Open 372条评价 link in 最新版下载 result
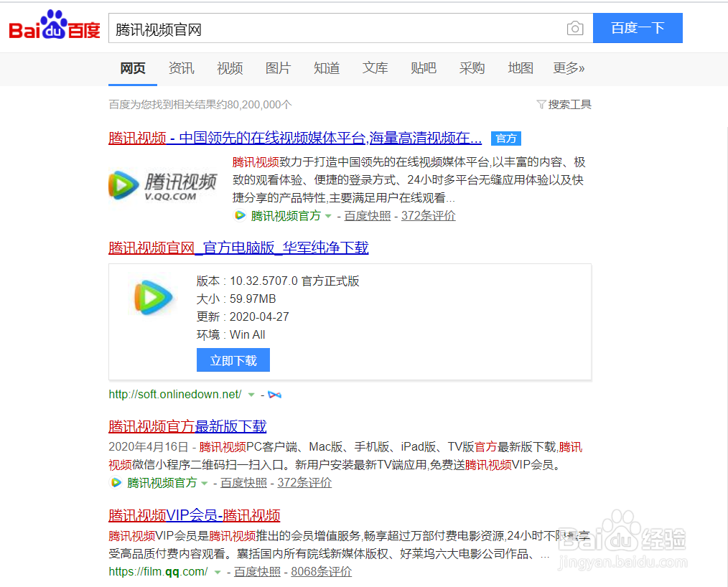This screenshot has height=587, width=728. (x=304, y=483)
